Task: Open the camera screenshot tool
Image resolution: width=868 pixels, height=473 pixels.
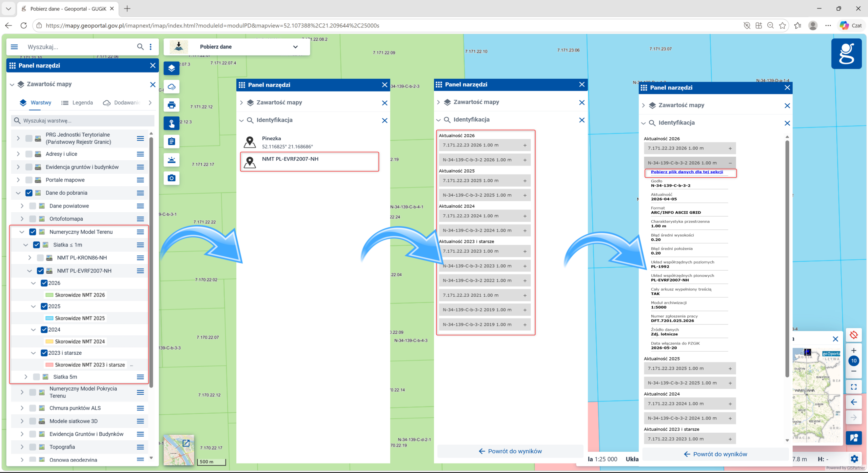Action: point(172,178)
